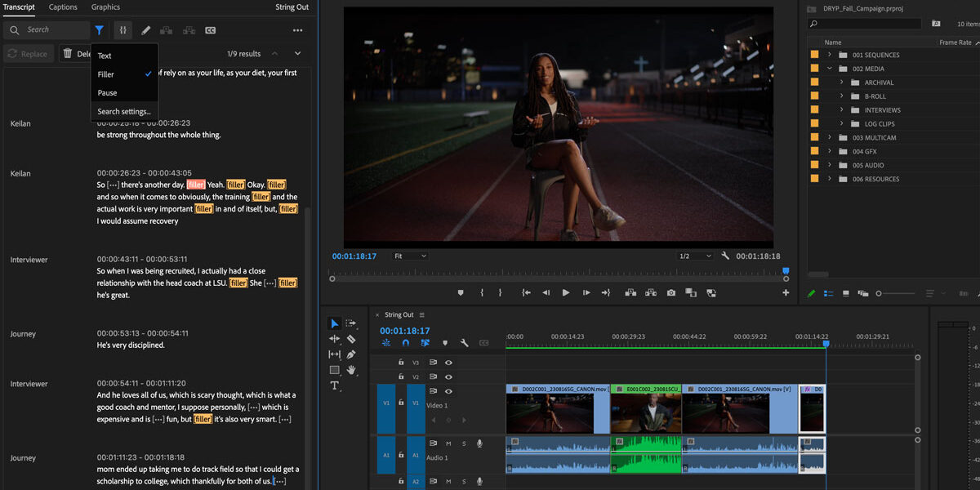Click the pencil edit icon in Transcript
The image size is (980, 490).
click(146, 30)
